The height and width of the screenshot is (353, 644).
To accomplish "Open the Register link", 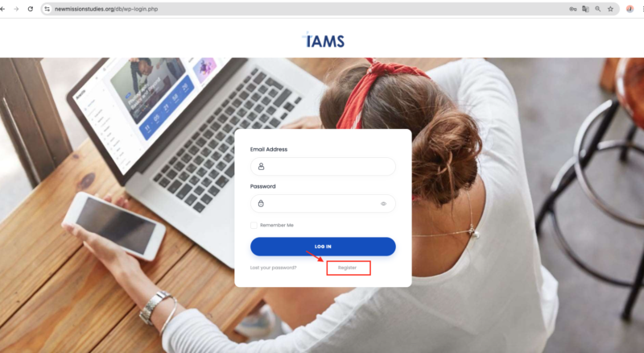I will click(x=347, y=268).
